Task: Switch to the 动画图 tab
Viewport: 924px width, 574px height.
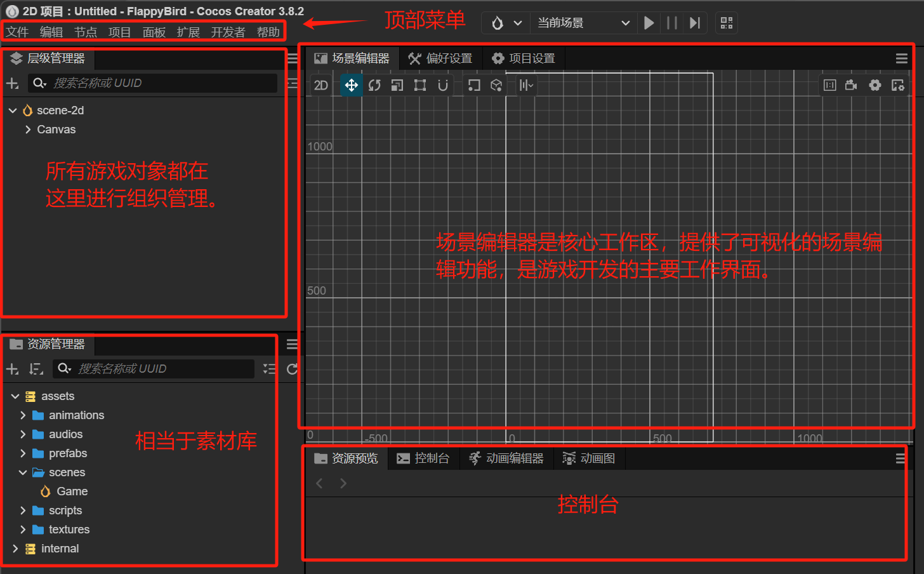Action: click(590, 458)
